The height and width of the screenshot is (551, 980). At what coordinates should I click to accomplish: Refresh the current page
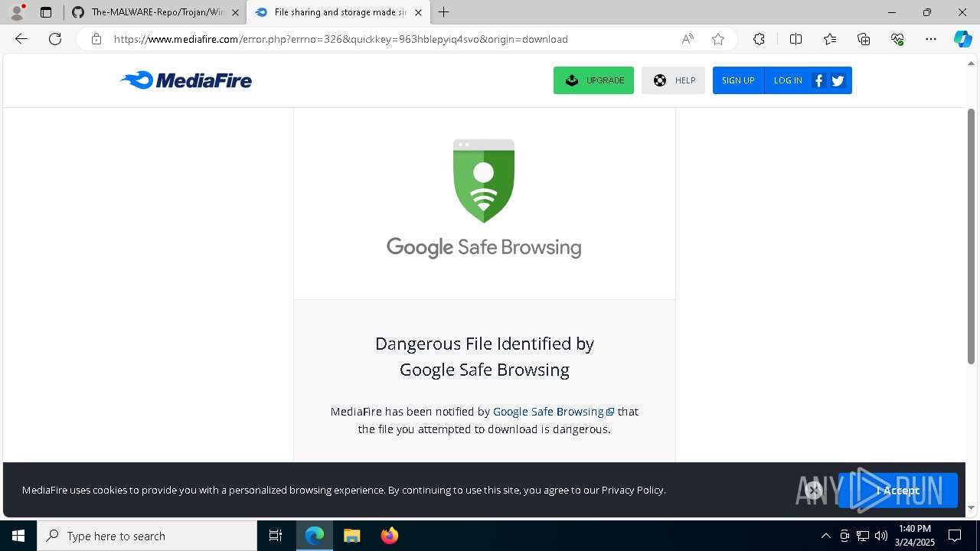55,39
